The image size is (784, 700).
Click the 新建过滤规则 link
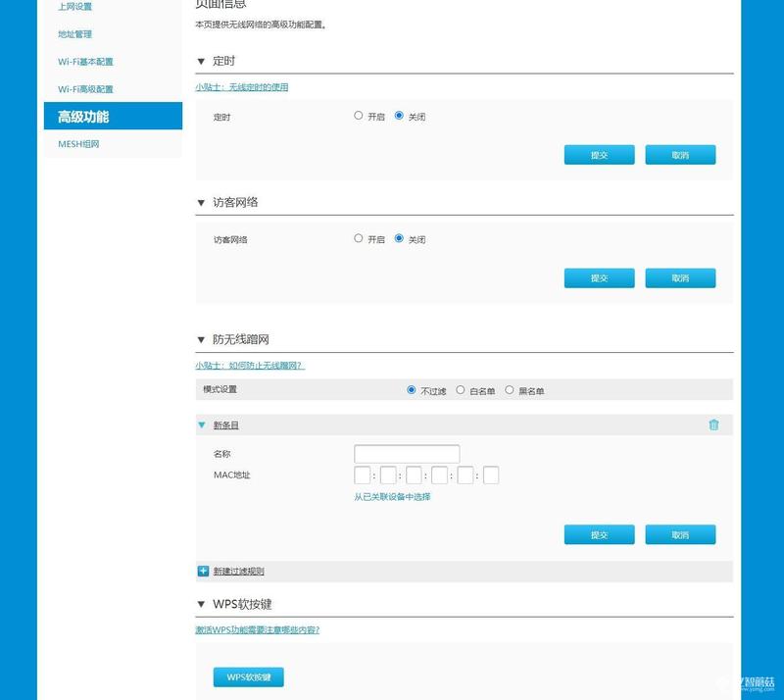pos(238,571)
